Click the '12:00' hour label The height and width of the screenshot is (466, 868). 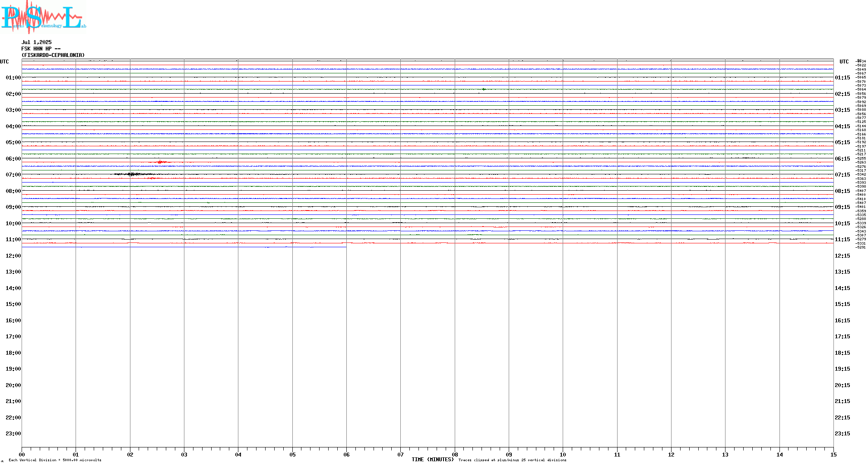(x=13, y=256)
